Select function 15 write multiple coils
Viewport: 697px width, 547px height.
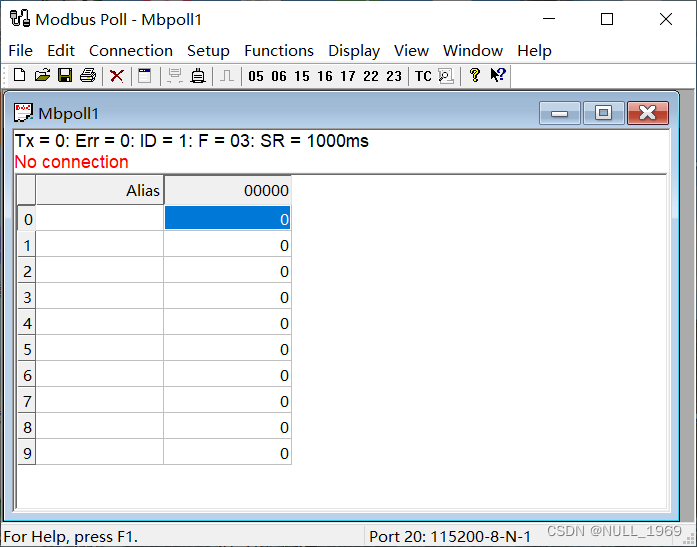pyautogui.click(x=302, y=76)
